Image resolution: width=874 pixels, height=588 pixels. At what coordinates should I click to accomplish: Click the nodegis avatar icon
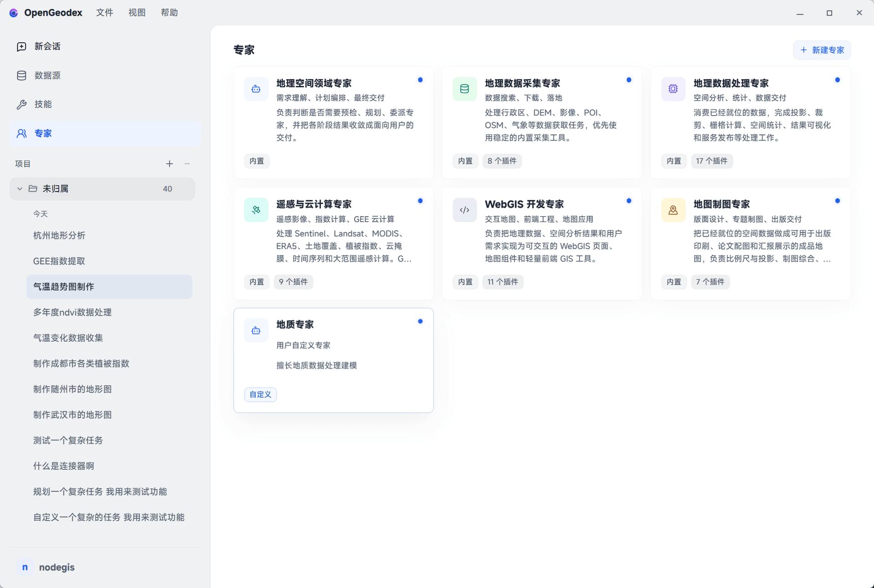25,567
